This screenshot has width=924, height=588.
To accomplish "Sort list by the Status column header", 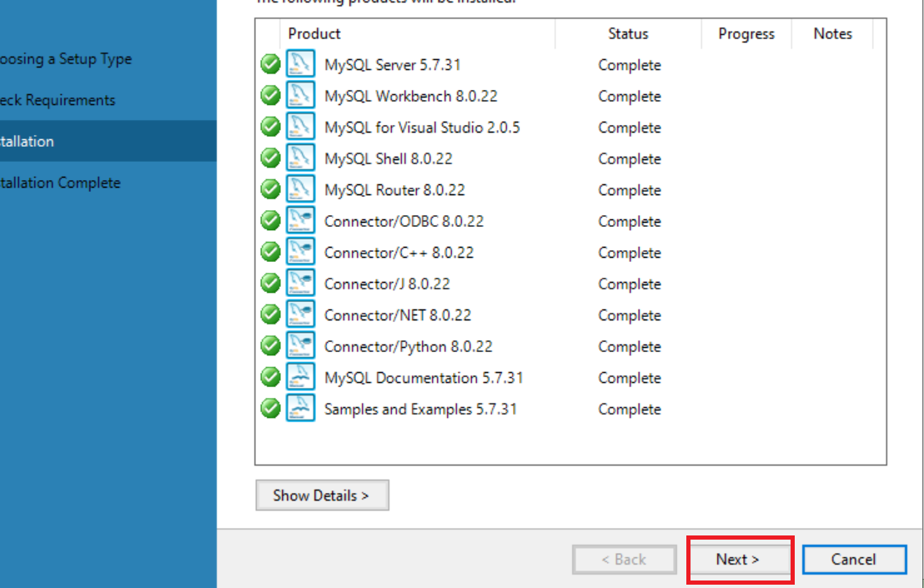I will coord(628,33).
